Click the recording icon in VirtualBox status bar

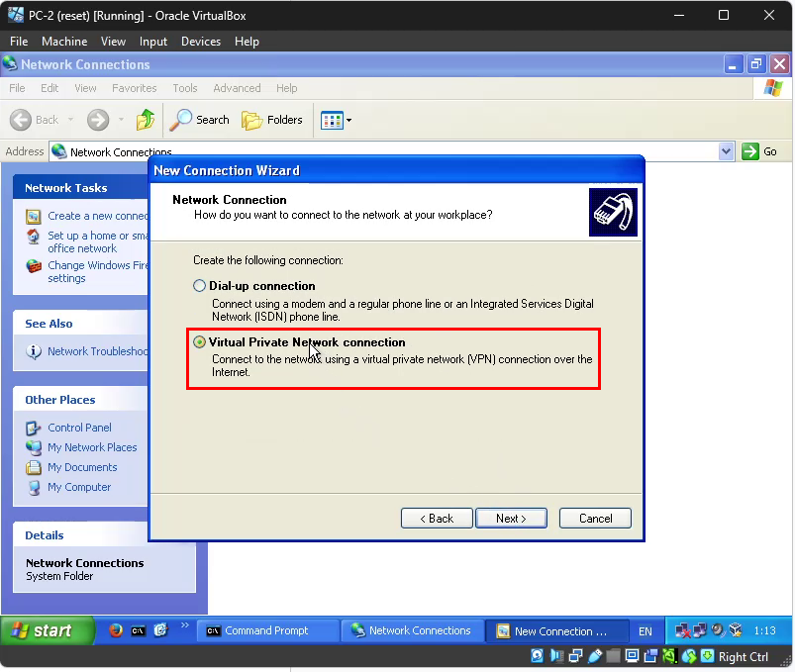[650, 656]
